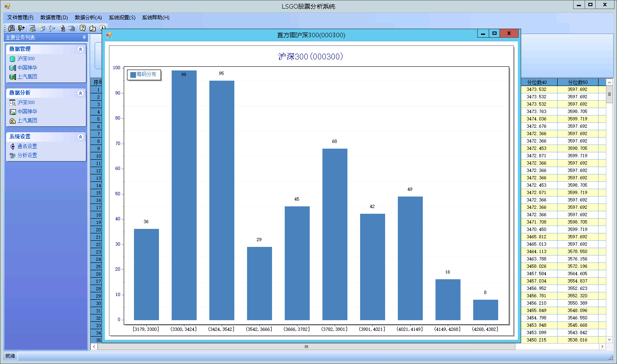
Task: Minimize the histogram window
Action: [483, 34]
